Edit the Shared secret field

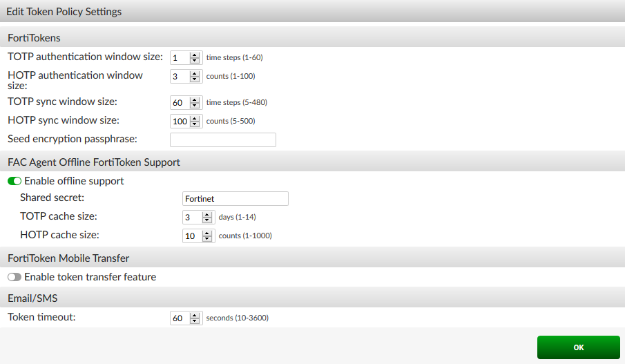(235, 199)
